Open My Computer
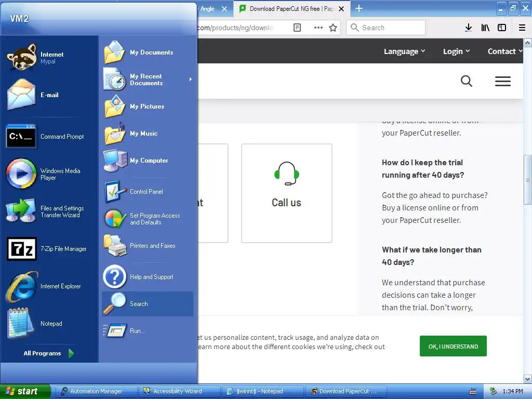Screen dimensions: 532x399 (x=147, y=160)
